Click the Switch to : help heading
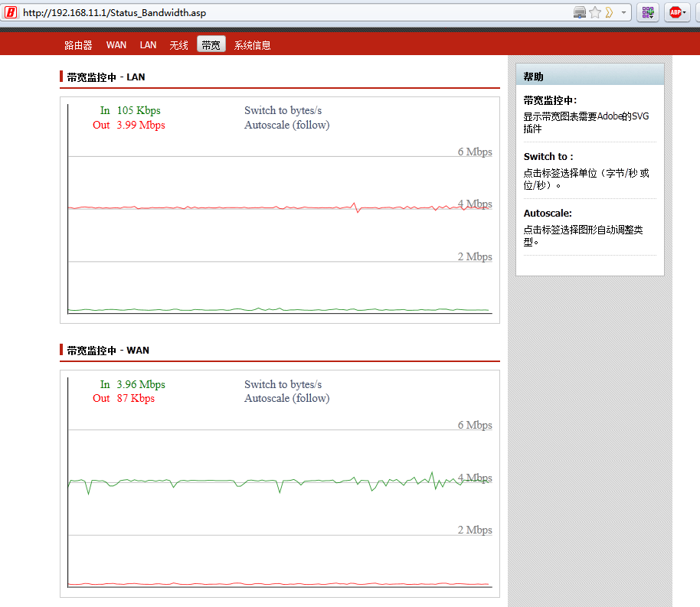Viewport: 700px width, 607px height. (548, 157)
